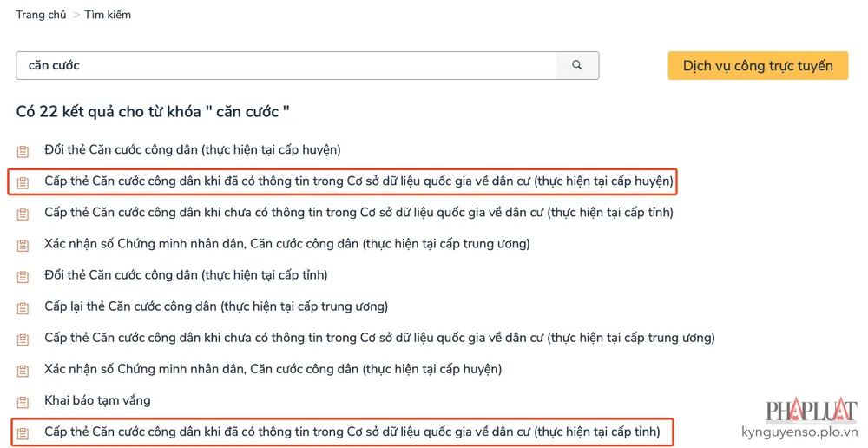Image resolution: width=868 pixels, height=448 pixels.
Task: Go to Trang chủ breadcrumb
Action: coord(41,15)
